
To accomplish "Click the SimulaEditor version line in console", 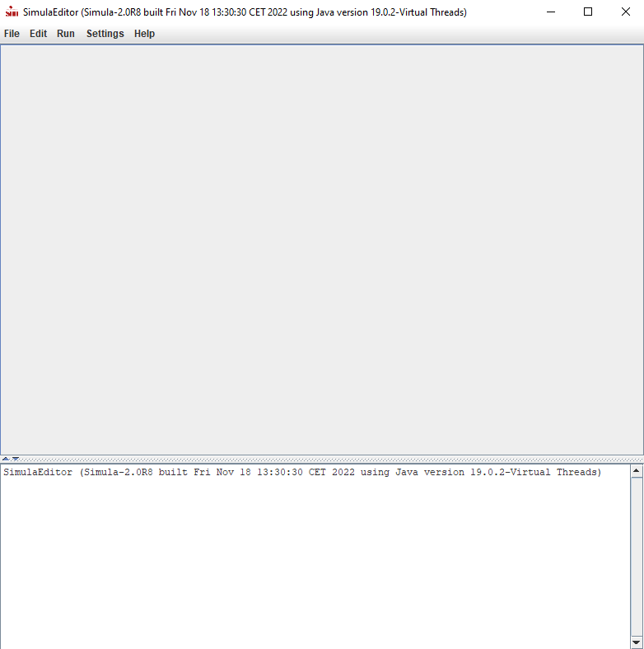I will click(x=302, y=472).
